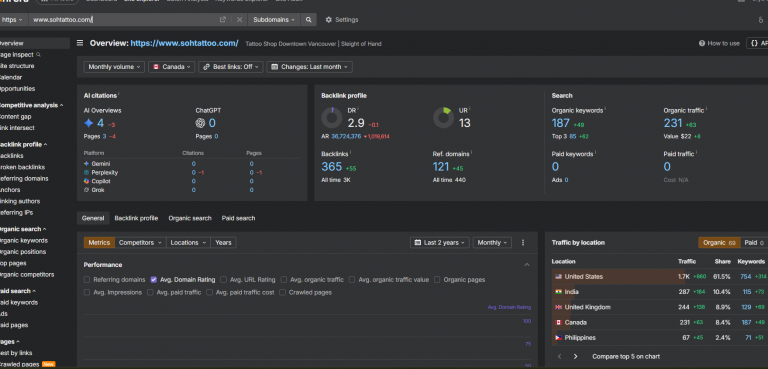Switch to the Backlink profile tab
Viewport: 768px width, 369px height.
coord(136,218)
